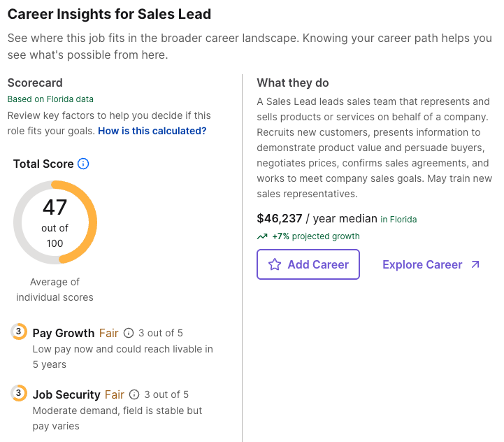Click the Pay Growth label

click(64, 333)
